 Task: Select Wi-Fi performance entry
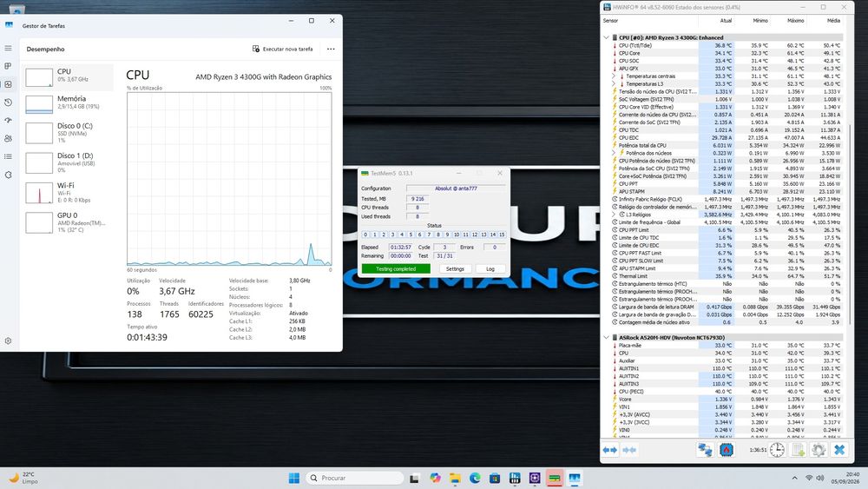[x=67, y=192]
